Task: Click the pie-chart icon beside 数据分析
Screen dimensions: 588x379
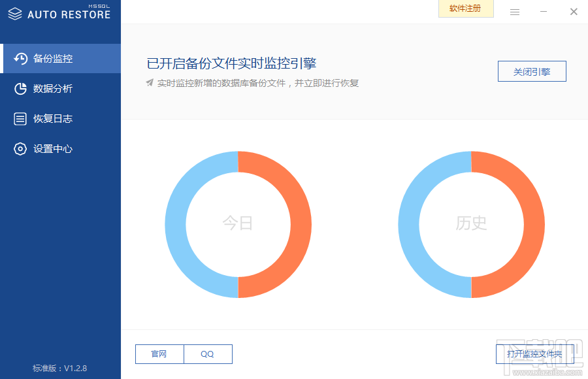Action: (20, 89)
